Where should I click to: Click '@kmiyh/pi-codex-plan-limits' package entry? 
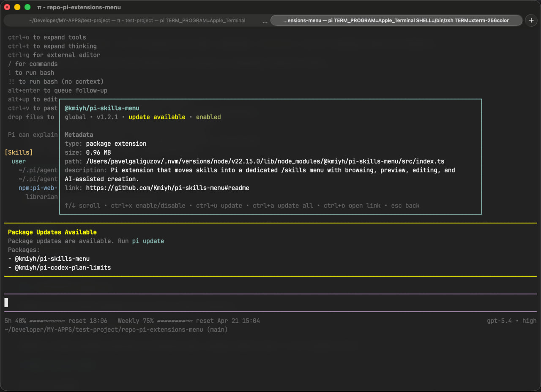(x=63, y=268)
